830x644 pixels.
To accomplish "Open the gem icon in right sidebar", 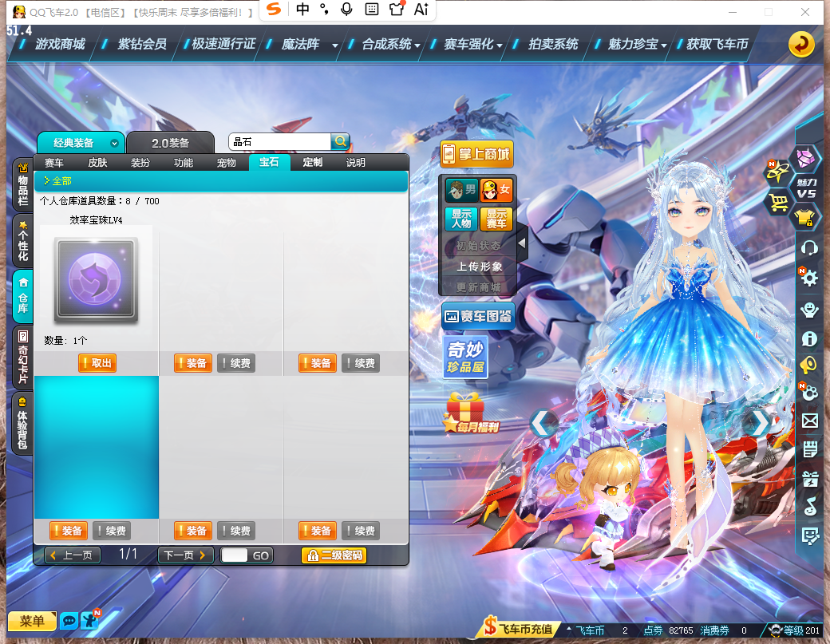I will (x=805, y=158).
